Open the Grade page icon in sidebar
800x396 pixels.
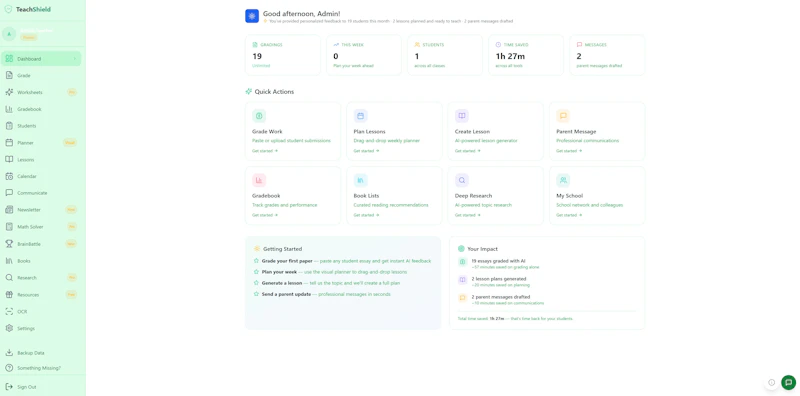pyautogui.click(x=9, y=76)
